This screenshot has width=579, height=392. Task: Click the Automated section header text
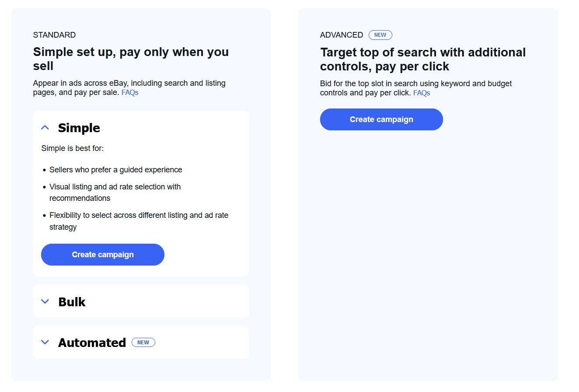pos(92,342)
